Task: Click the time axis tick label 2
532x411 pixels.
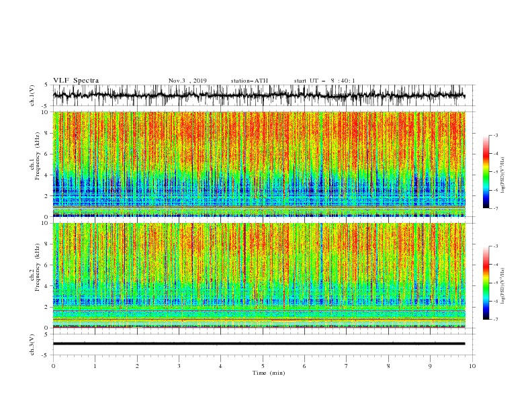Action: coord(137,366)
